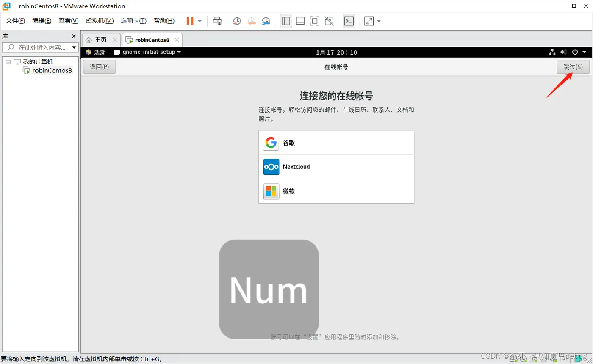Toggle the thumbnail bar view icon
Viewport: 593px width, 364px height.
pos(300,21)
